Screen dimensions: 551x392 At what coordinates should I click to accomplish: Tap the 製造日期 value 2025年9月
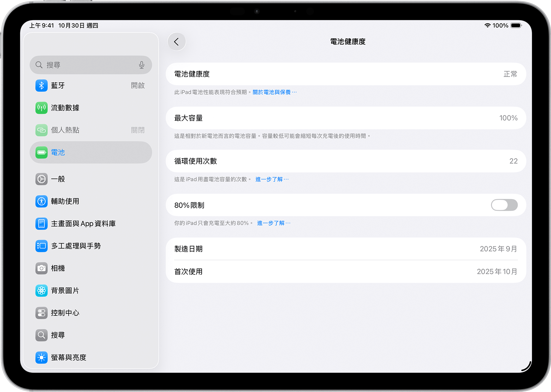tap(498, 249)
